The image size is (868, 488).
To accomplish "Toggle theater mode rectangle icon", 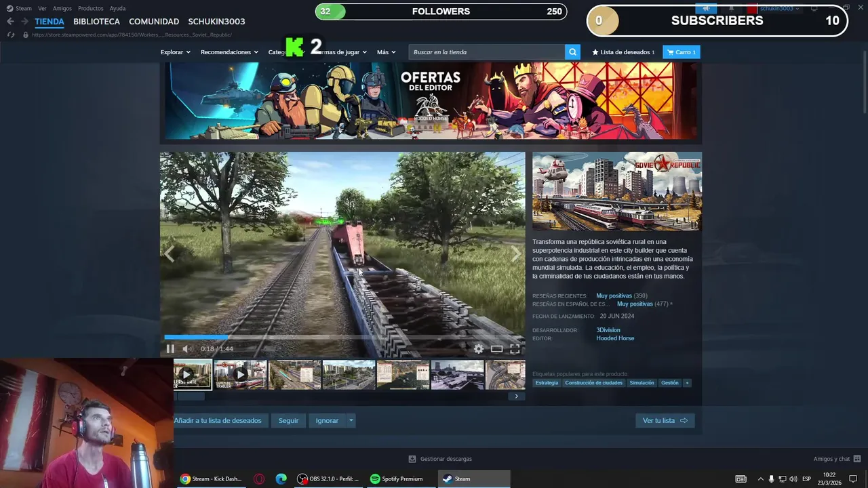I will click(497, 349).
